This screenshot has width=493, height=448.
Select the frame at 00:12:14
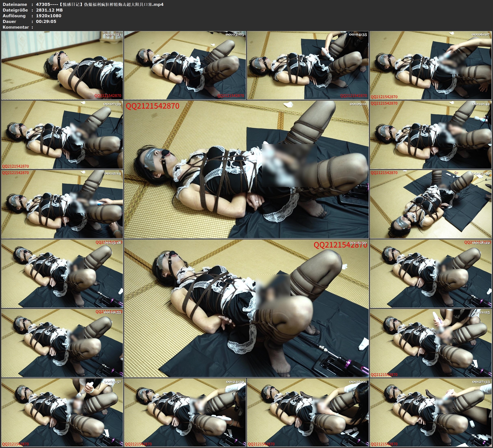click(x=62, y=204)
